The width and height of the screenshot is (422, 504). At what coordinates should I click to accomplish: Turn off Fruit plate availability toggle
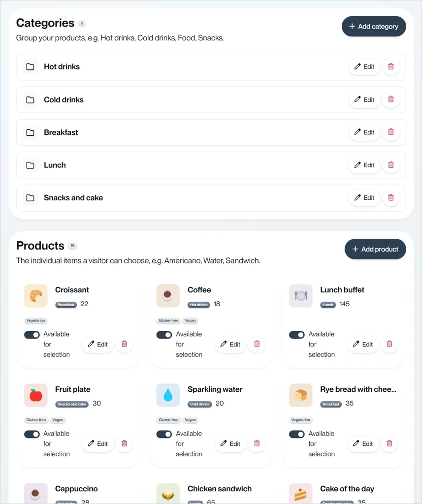coord(32,434)
